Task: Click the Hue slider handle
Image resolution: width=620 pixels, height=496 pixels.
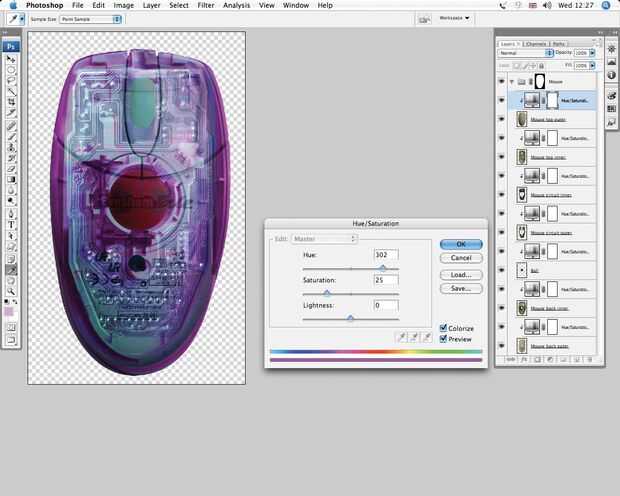Action: point(382,268)
